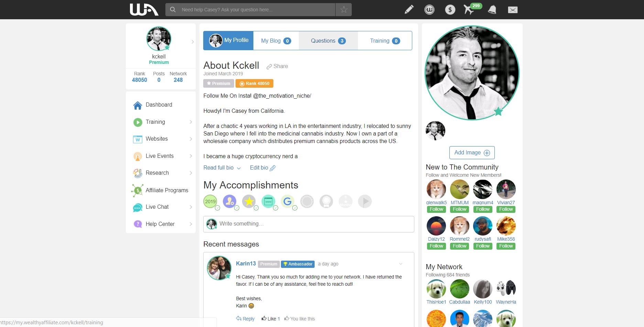Image resolution: width=644 pixels, height=327 pixels.
Task: Click Like on Karin13's message
Action: coord(271,319)
